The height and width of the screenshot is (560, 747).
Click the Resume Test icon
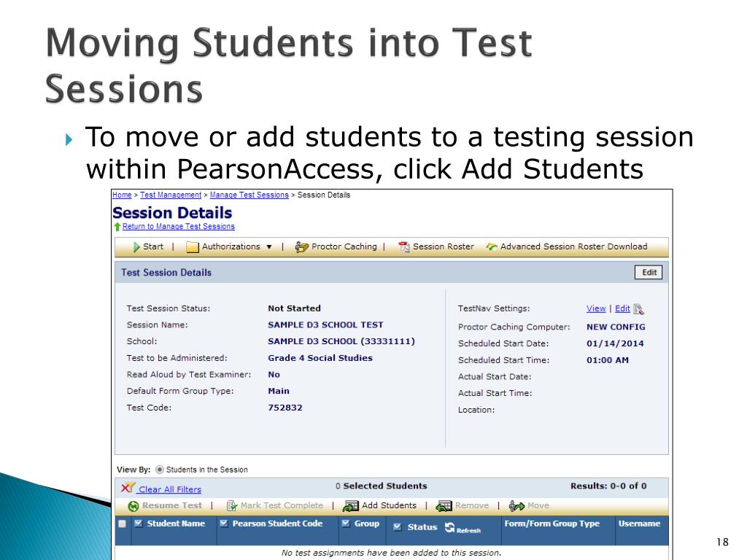pos(133,506)
